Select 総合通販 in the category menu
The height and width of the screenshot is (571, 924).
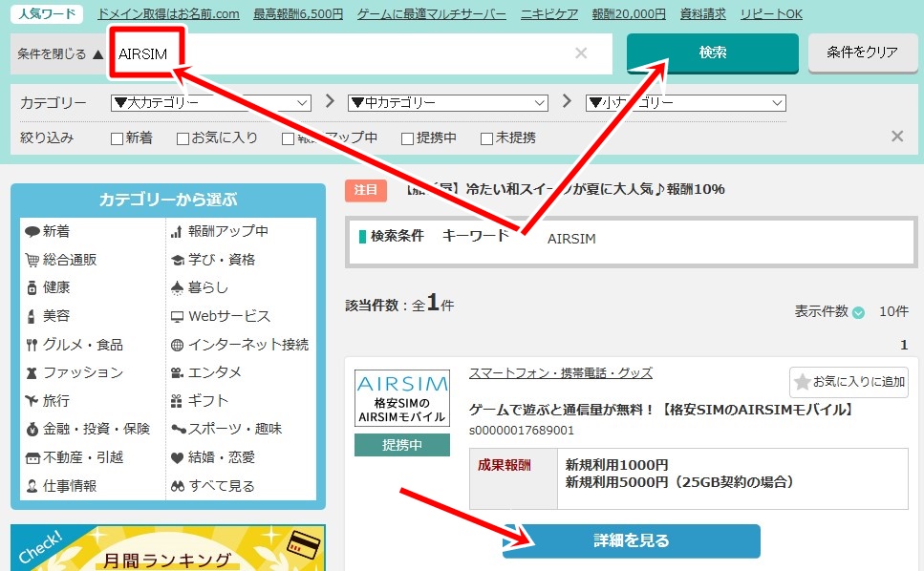70,260
